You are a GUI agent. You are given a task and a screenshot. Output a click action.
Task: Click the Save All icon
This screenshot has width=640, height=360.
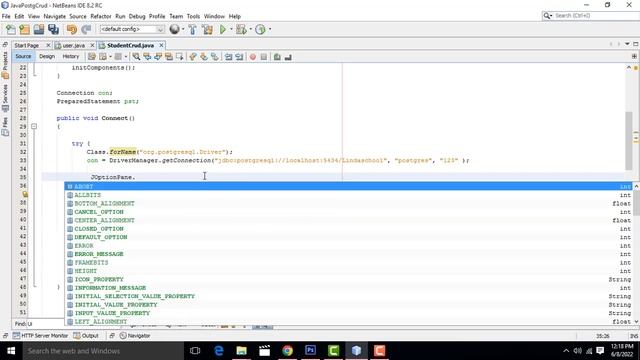click(x=53, y=29)
